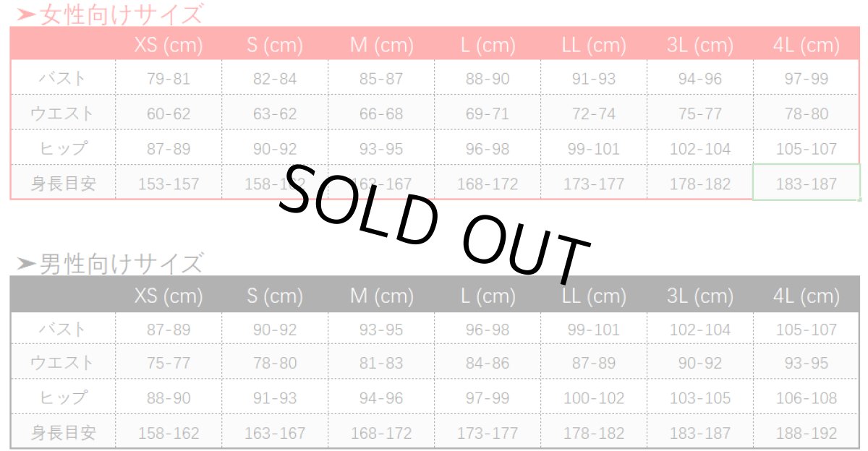Select women's M bust cell 85-87
Screen dimensions: 868x451
[x=381, y=78]
